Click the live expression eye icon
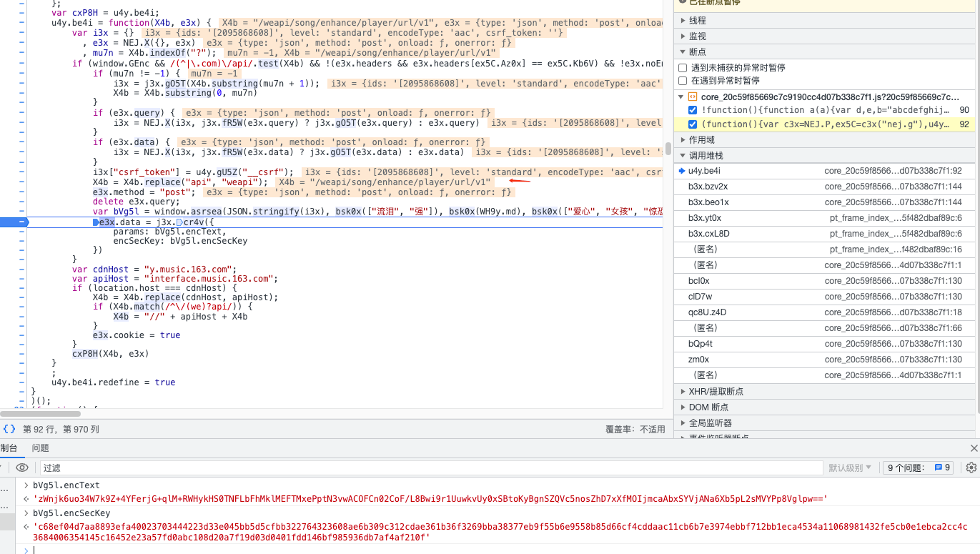The image size is (980, 554). coord(22,468)
